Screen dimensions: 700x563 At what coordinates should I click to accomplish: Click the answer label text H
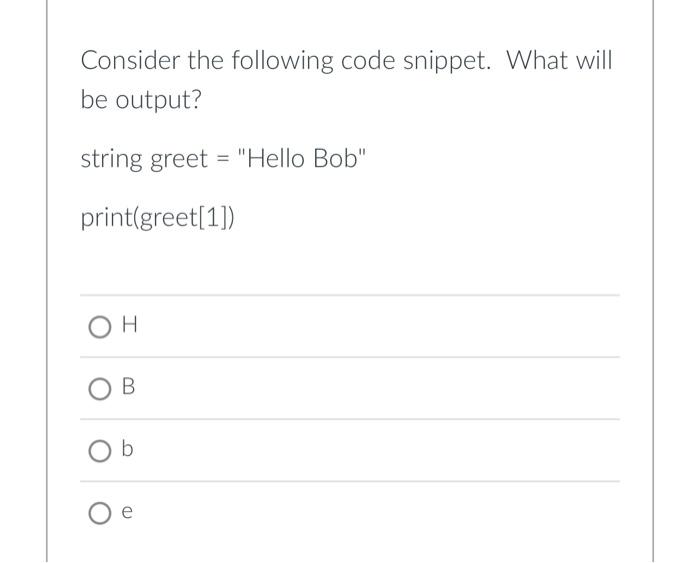point(129,324)
